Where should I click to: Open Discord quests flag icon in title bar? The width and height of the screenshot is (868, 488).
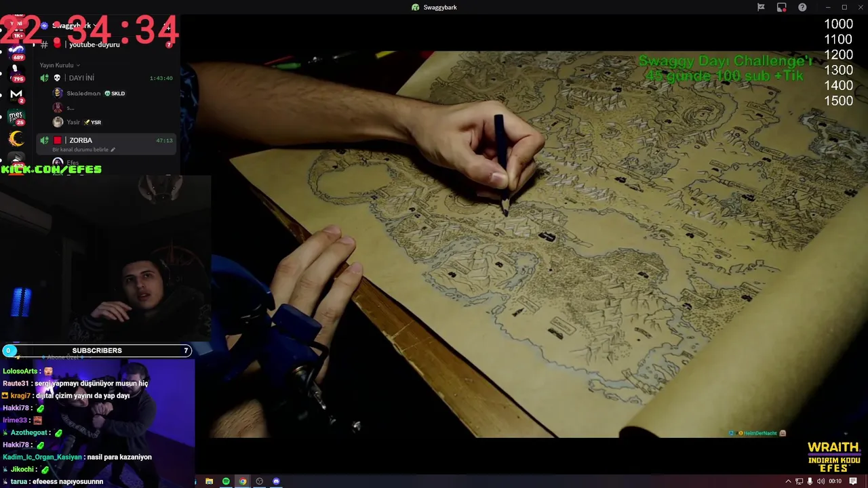pyautogui.click(x=761, y=7)
